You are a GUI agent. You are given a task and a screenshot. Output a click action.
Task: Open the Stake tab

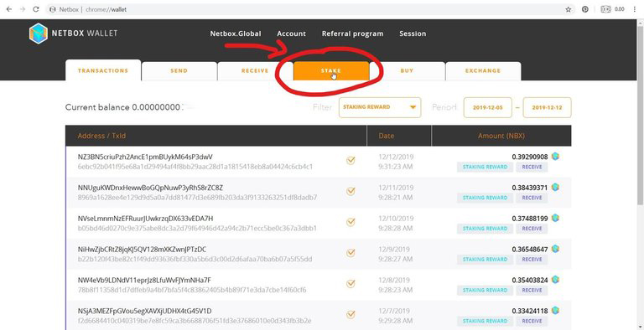click(331, 71)
